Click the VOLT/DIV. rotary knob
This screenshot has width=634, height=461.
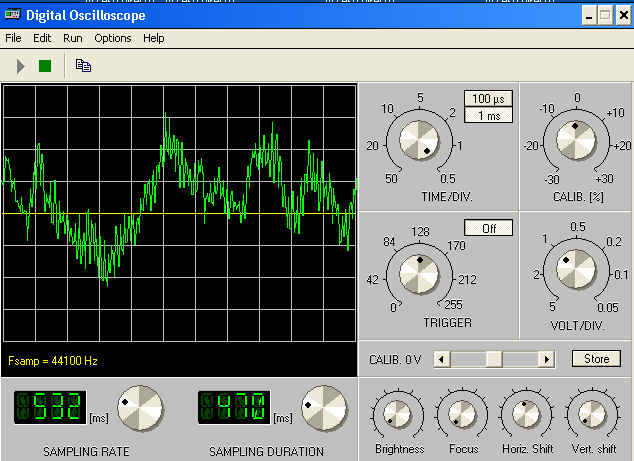577,271
